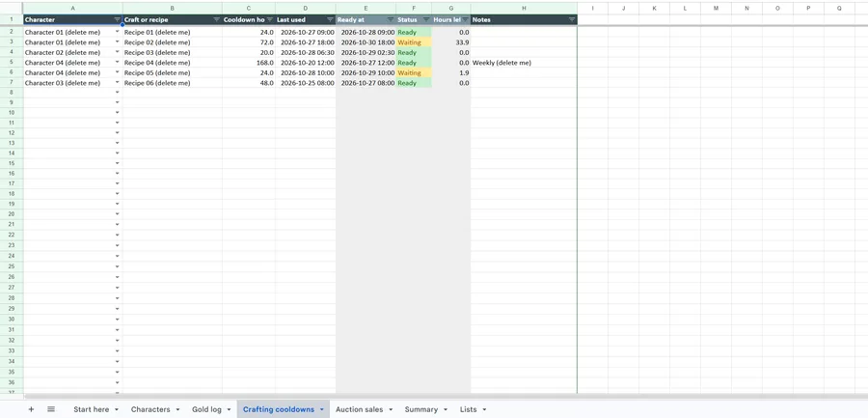Click Ready at 2026-10-27 12:00 cell

(366, 63)
